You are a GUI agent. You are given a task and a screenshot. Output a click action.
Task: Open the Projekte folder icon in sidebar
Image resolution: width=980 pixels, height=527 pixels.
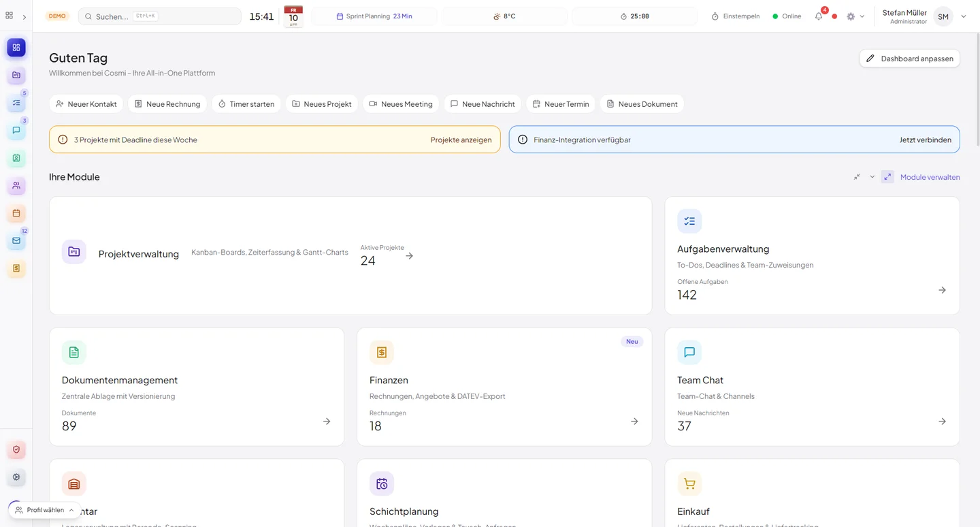point(16,75)
